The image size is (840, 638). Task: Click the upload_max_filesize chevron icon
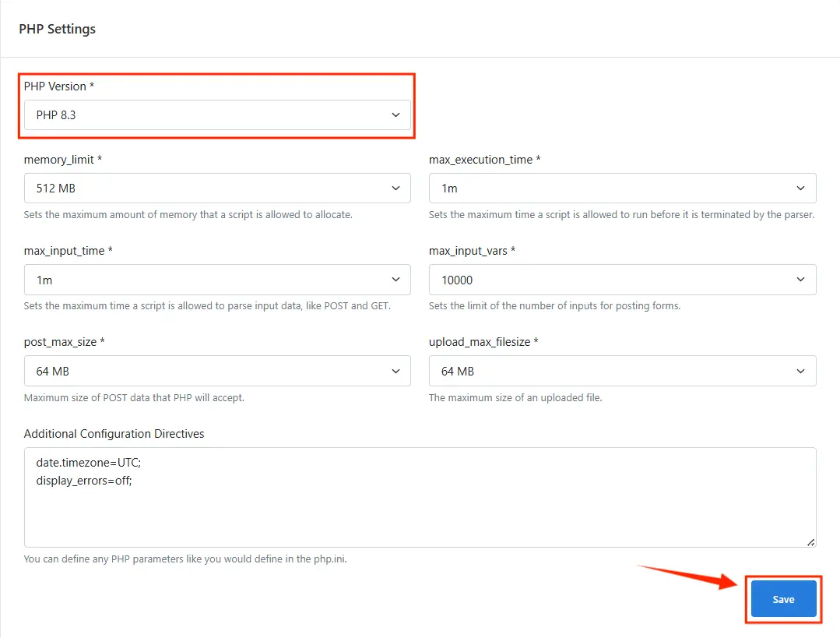[x=800, y=371]
